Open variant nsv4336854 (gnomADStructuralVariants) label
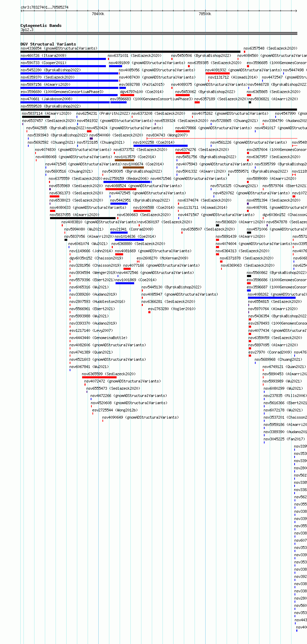The height and width of the screenshot is (644, 307). 59,48
